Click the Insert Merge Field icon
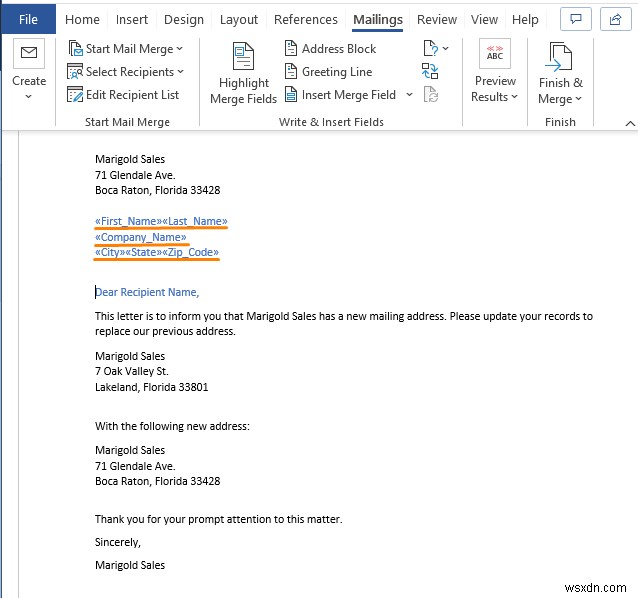Image resolution: width=638 pixels, height=598 pixels. pos(291,95)
